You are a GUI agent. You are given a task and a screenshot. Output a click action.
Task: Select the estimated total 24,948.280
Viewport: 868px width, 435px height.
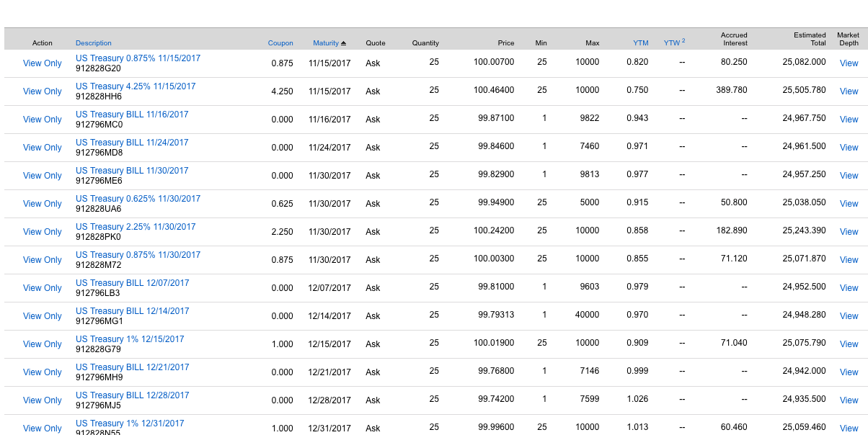pyautogui.click(x=804, y=315)
